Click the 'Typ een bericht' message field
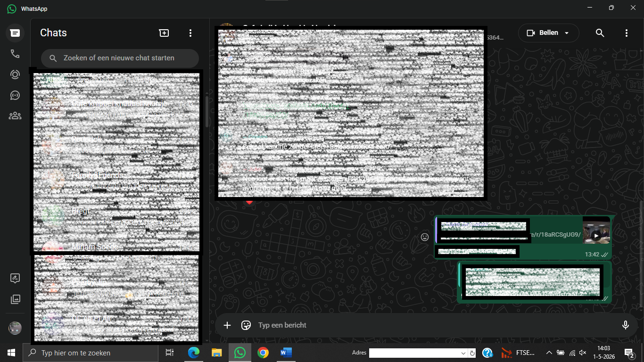The width and height of the screenshot is (644, 362). 436,325
